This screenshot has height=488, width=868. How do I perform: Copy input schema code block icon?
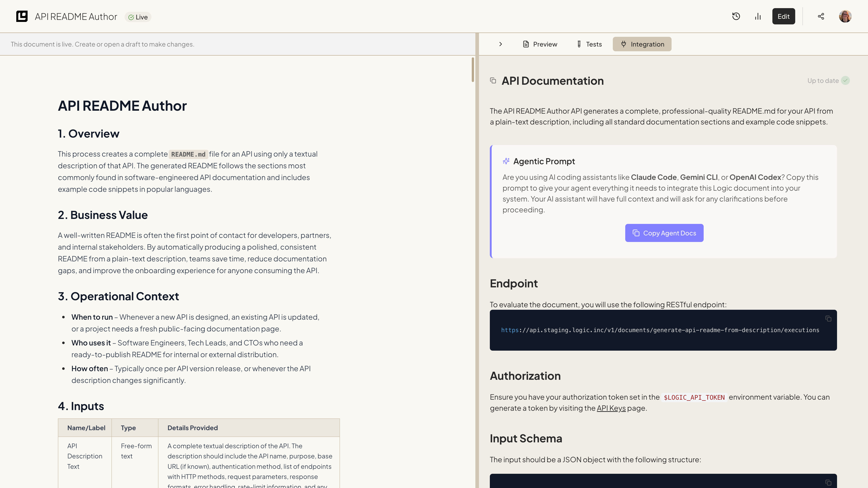(x=828, y=483)
